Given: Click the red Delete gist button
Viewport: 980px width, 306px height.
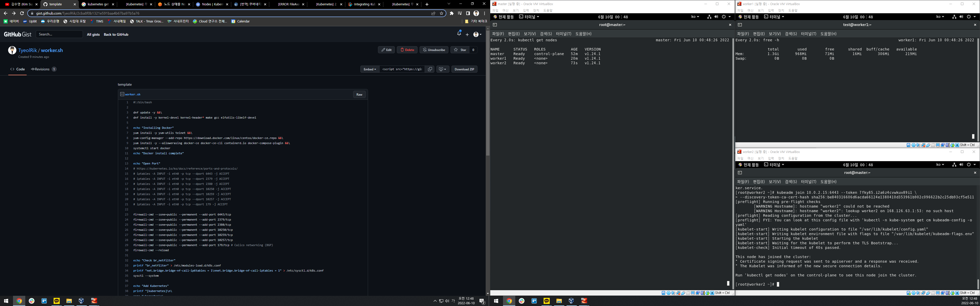Looking at the screenshot, I should tap(407, 50).
